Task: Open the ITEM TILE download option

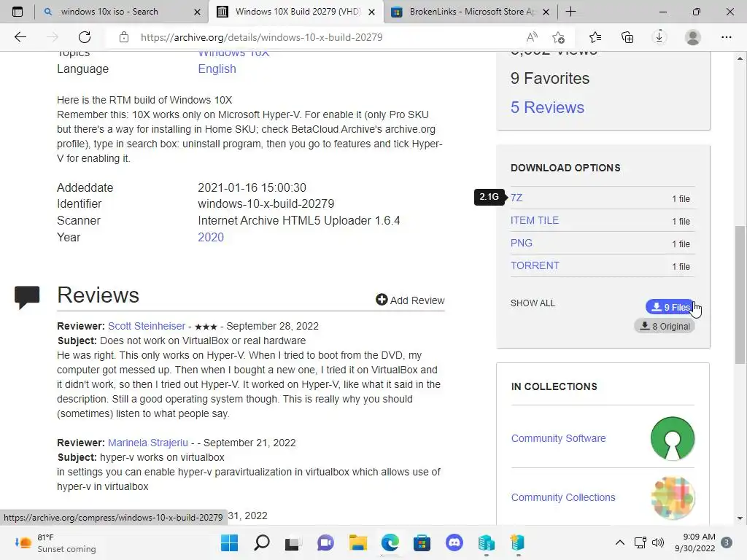Action: click(x=534, y=220)
